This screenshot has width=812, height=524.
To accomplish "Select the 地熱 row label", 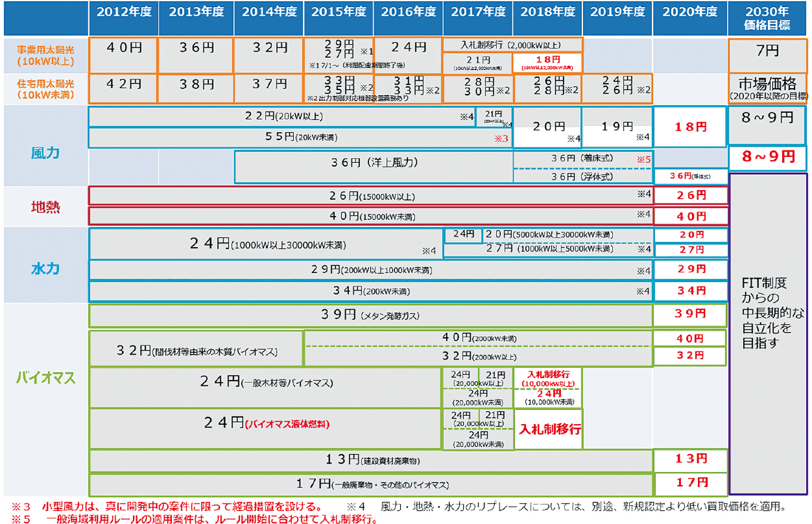I will (45, 207).
